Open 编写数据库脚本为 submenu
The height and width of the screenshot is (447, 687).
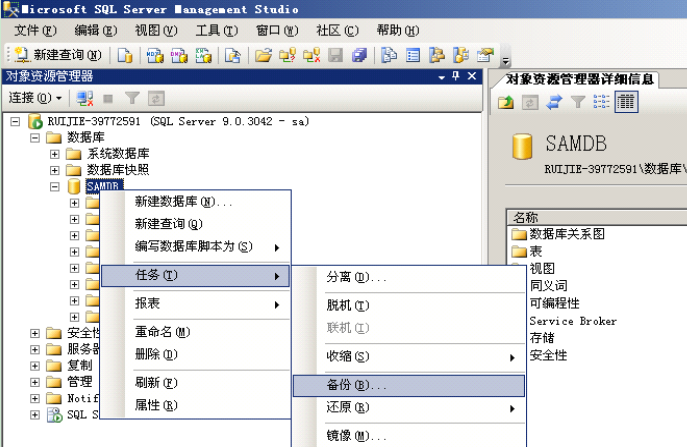pos(195,247)
